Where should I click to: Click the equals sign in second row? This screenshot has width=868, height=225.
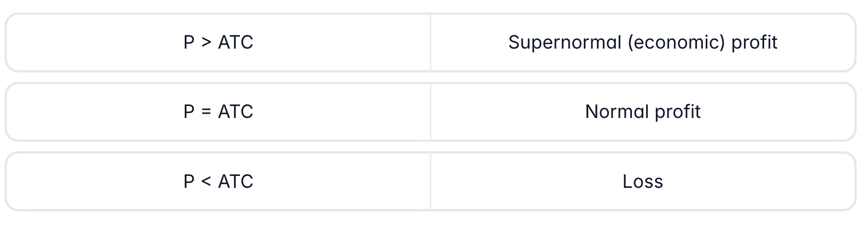[206, 112]
